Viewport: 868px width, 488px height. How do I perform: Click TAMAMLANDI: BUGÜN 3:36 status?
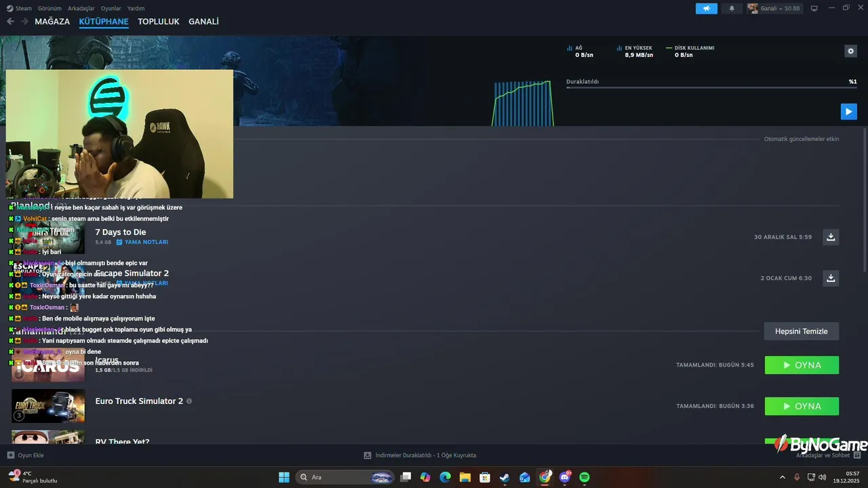[x=715, y=406]
